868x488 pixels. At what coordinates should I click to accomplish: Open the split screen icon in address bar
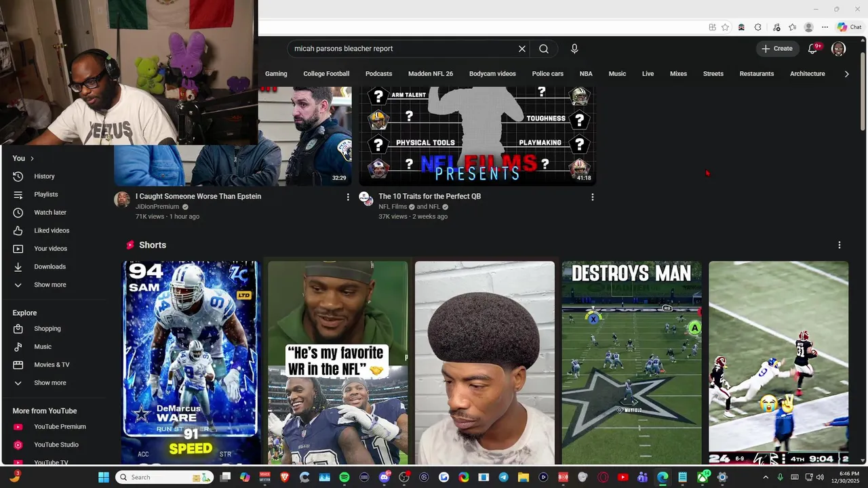712,27
